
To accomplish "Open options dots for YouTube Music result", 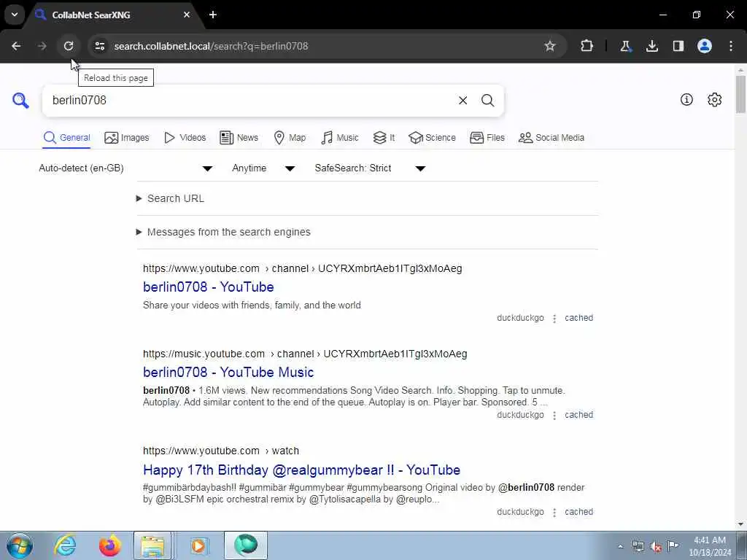I will [554, 416].
